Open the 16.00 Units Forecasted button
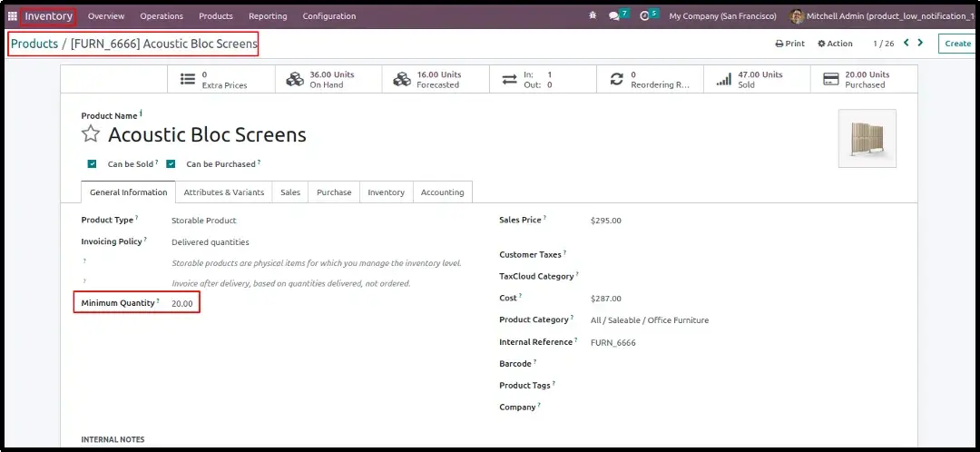The height and width of the screenshot is (452, 980). pyautogui.click(x=436, y=79)
